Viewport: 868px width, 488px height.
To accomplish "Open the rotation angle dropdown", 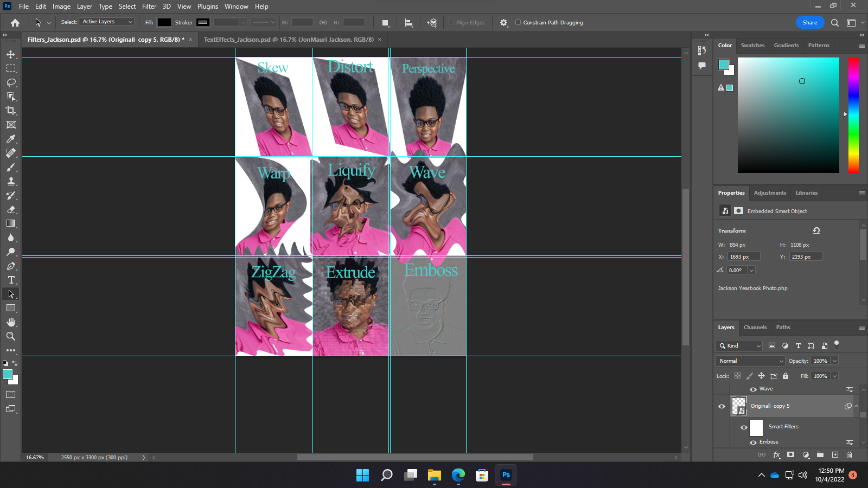I will click(751, 270).
